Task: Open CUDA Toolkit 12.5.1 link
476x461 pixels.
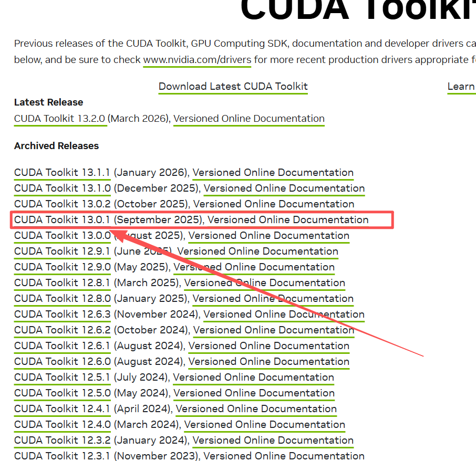Action: tap(62, 378)
